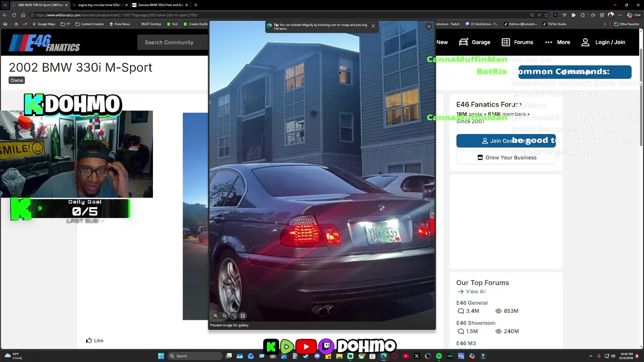Open the Kick bookmark
644x362 pixels.
pos(173,24)
